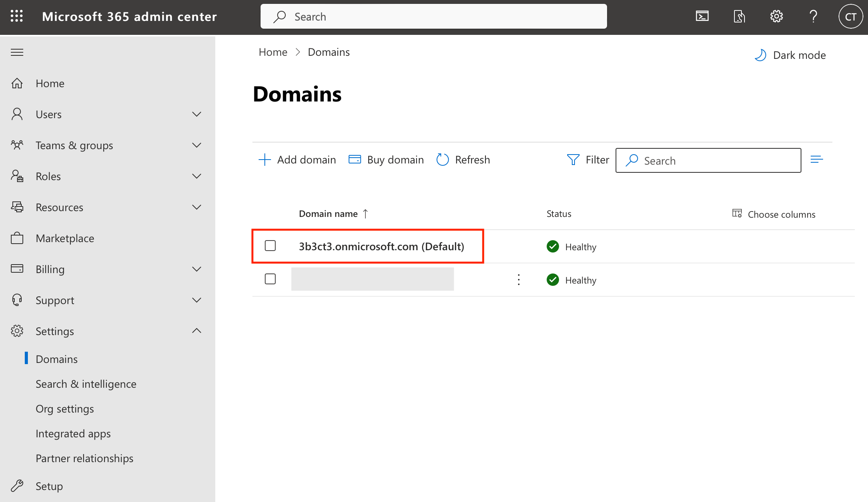Open the top bar settings gear

click(x=776, y=16)
